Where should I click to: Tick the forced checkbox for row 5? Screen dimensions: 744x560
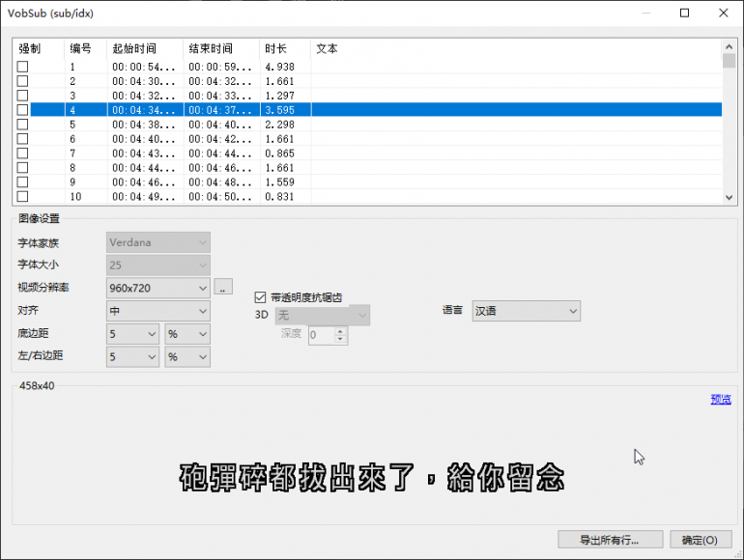coord(22,125)
